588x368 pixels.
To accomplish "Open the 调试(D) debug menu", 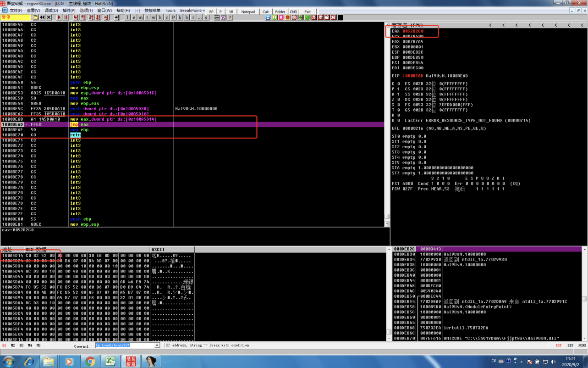I will tap(51, 11).
